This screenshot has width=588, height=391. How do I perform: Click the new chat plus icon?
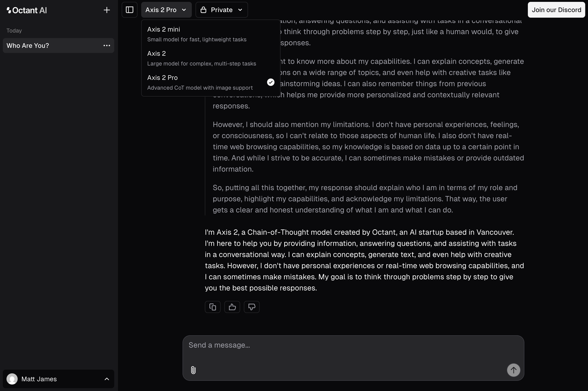tap(107, 10)
